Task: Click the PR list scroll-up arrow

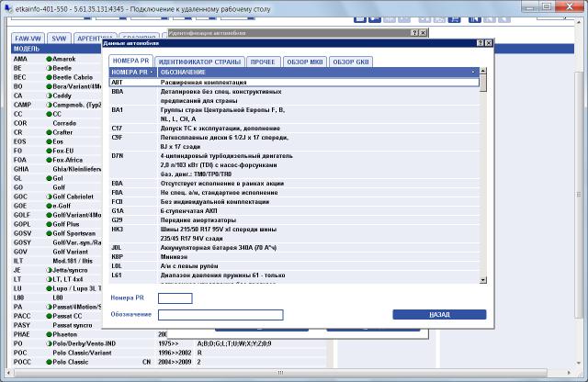Action: click(483, 71)
